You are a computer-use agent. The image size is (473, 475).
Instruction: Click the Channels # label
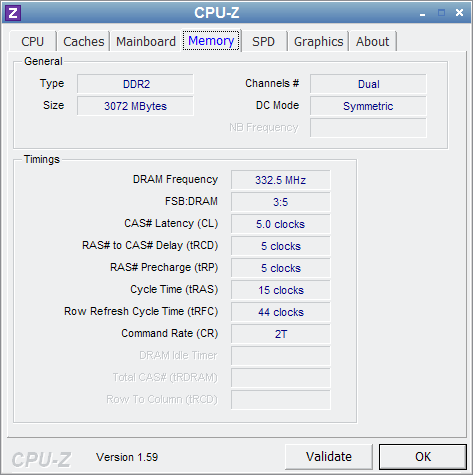tap(272, 83)
